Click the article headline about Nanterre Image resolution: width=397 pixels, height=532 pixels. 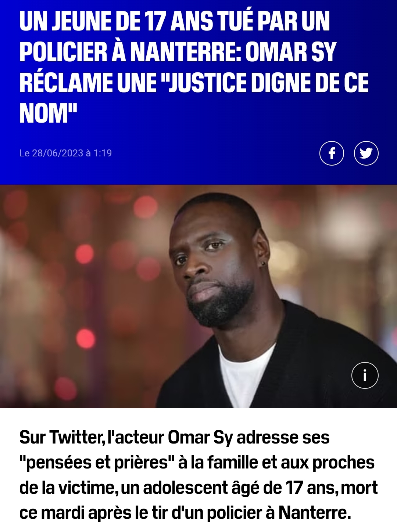[x=194, y=67]
